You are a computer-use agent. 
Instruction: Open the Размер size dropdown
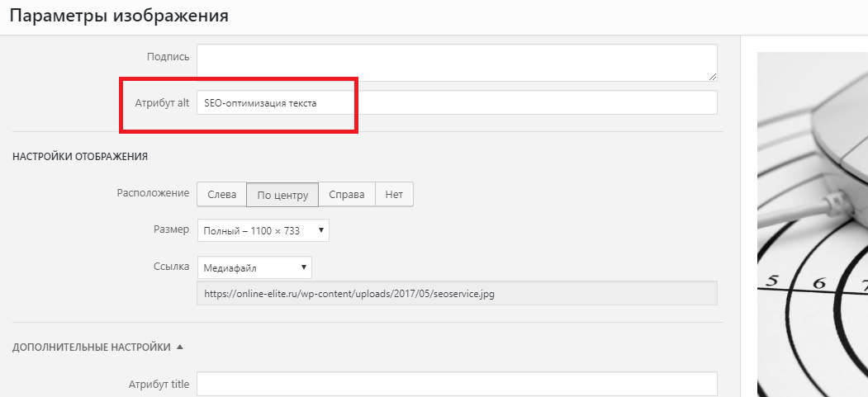[263, 230]
